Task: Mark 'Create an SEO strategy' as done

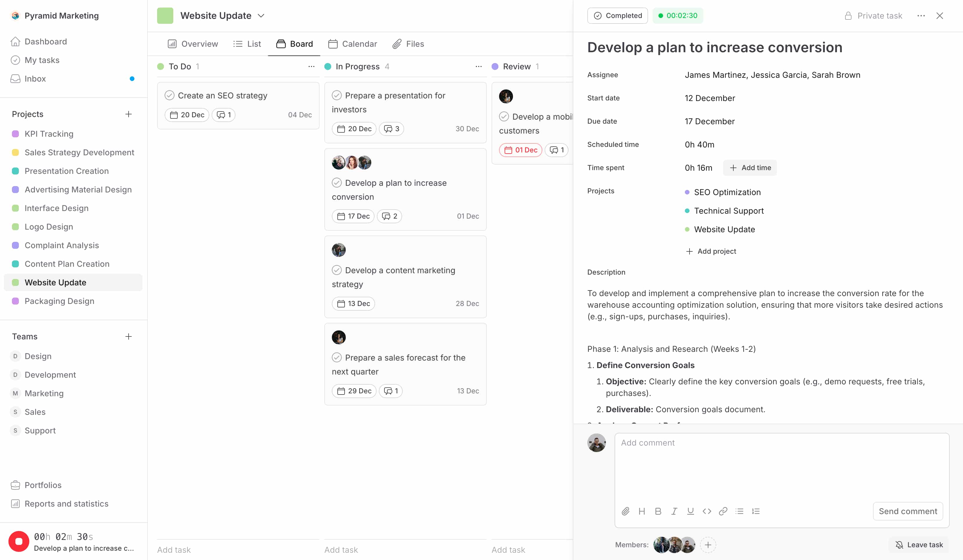Action: click(170, 95)
